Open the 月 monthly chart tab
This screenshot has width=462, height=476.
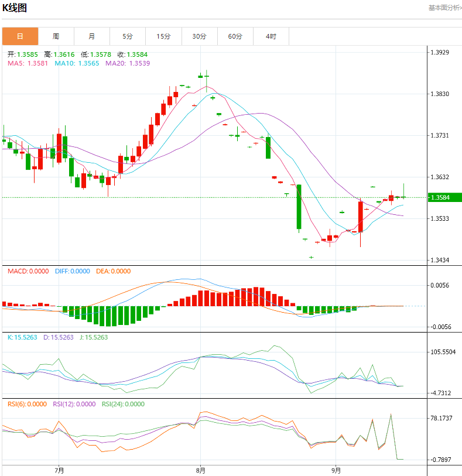tap(92, 36)
